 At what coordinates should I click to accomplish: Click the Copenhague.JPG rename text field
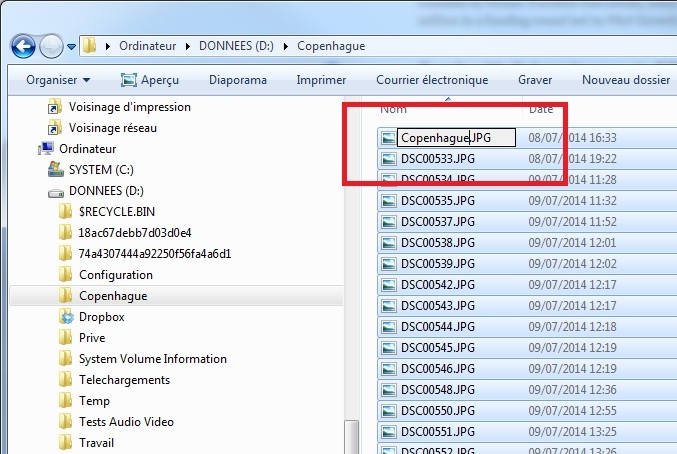point(455,138)
